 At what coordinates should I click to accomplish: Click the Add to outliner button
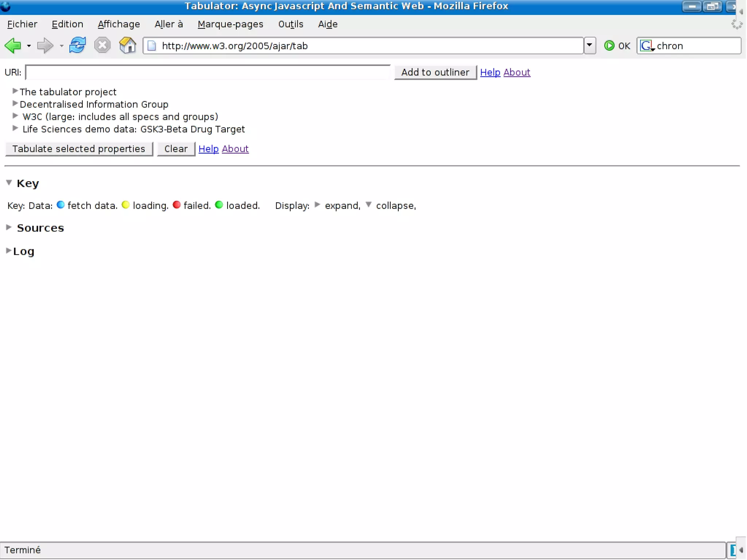coord(435,72)
